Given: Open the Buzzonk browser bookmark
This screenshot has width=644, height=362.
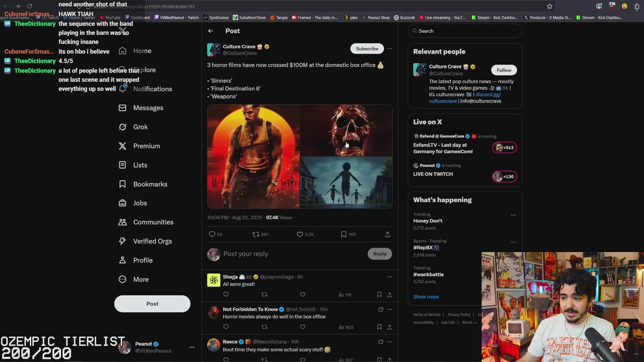Looking at the screenshot, I should pos(404,18).
